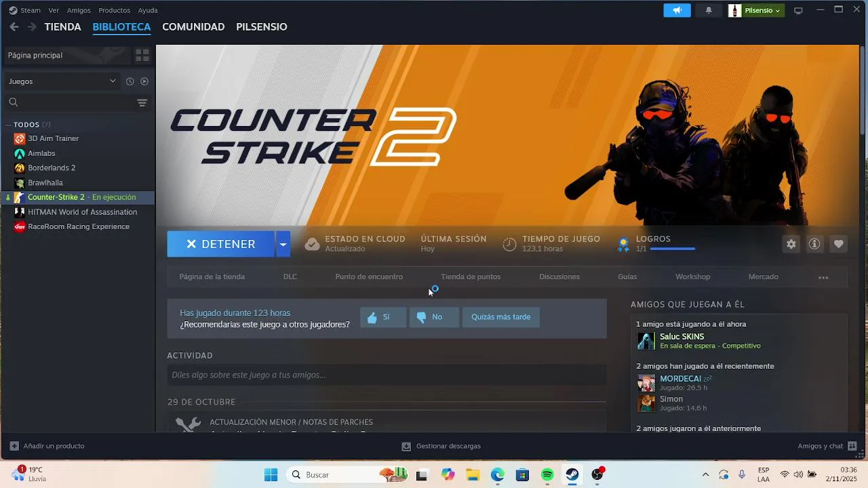This screenshot has height=488, width=868.
Task: Open the announcements megaphone button
Action: point(677,10)
